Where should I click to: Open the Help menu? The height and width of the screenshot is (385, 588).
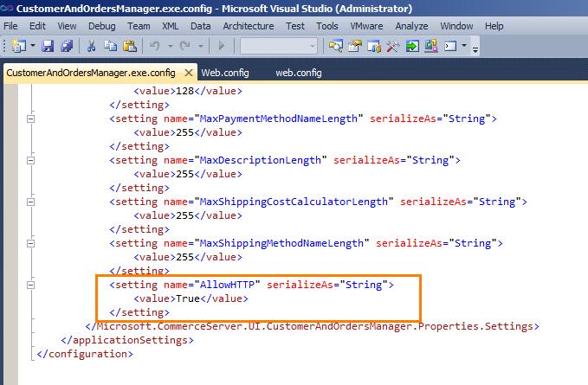tap(494, 26)
